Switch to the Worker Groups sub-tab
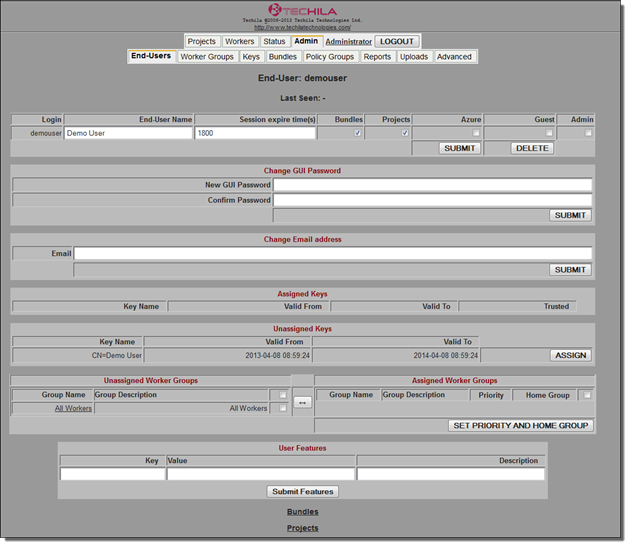The image size is (629, 546). point(207,57)
